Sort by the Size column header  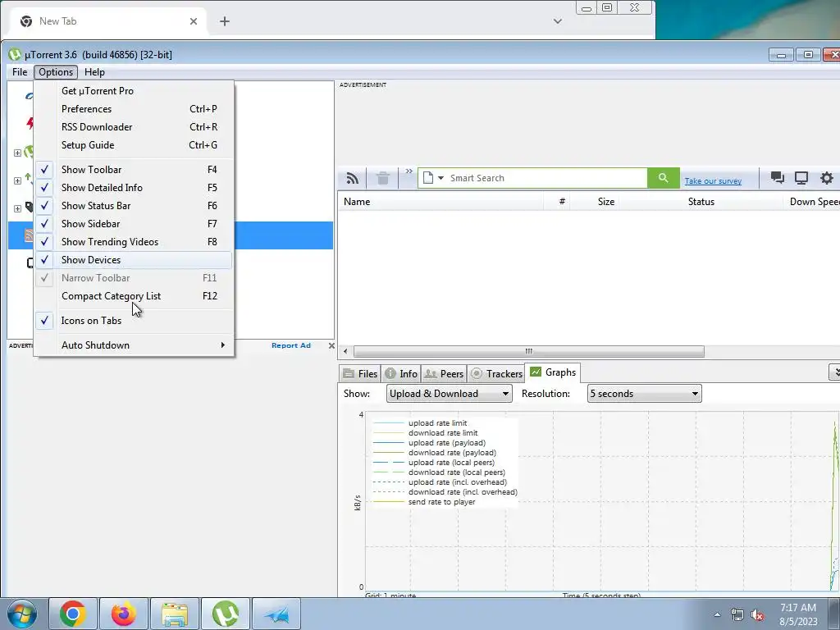pyautogui.click(x=594, y=202)
